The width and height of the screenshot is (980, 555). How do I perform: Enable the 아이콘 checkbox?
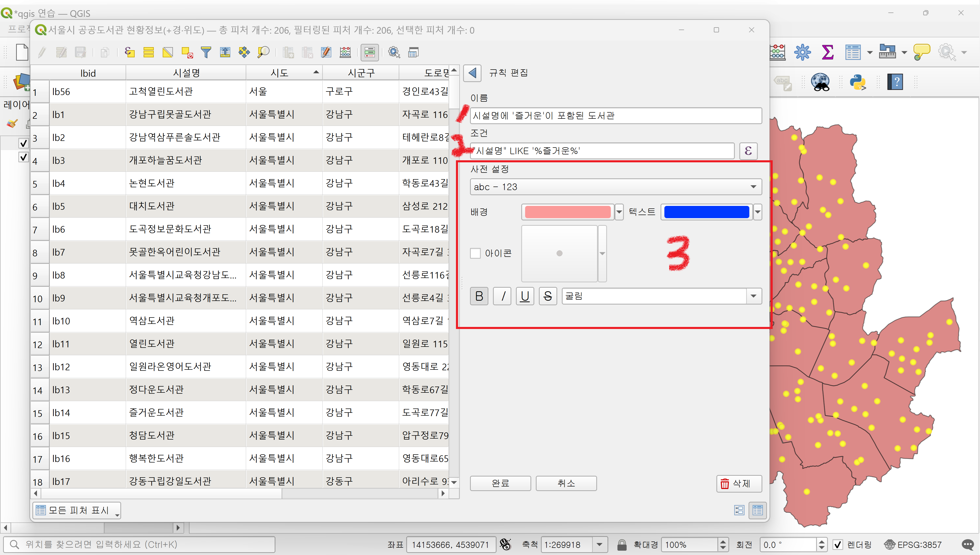[x=475, y=253]
